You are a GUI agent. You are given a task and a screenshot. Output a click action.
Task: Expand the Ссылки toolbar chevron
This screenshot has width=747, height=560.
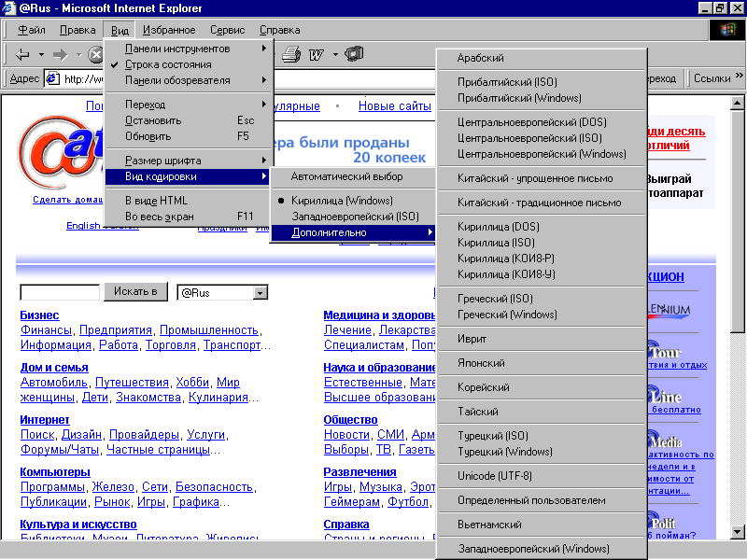[739, 76]
